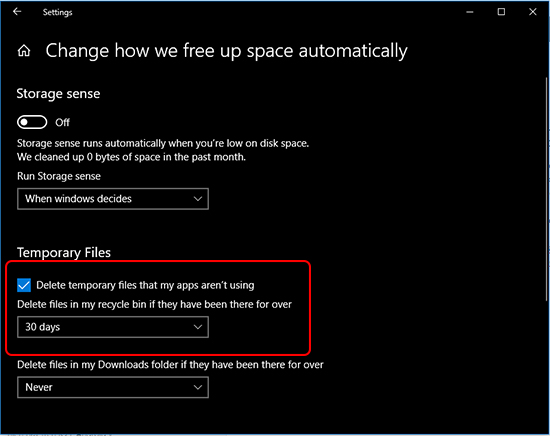
Task: Click the Storage sense section heading
Action: [58, 94]
